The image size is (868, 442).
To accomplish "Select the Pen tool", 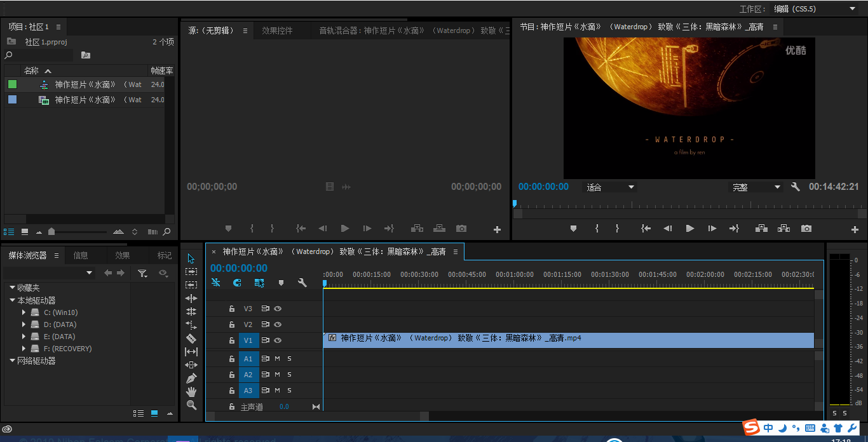I will [191, 378].
